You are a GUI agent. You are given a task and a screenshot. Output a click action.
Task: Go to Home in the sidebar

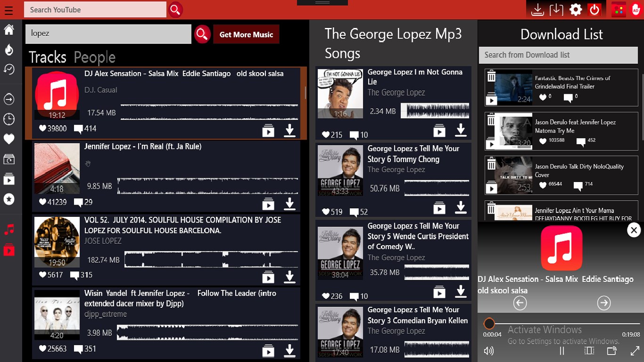coord(8,30)
